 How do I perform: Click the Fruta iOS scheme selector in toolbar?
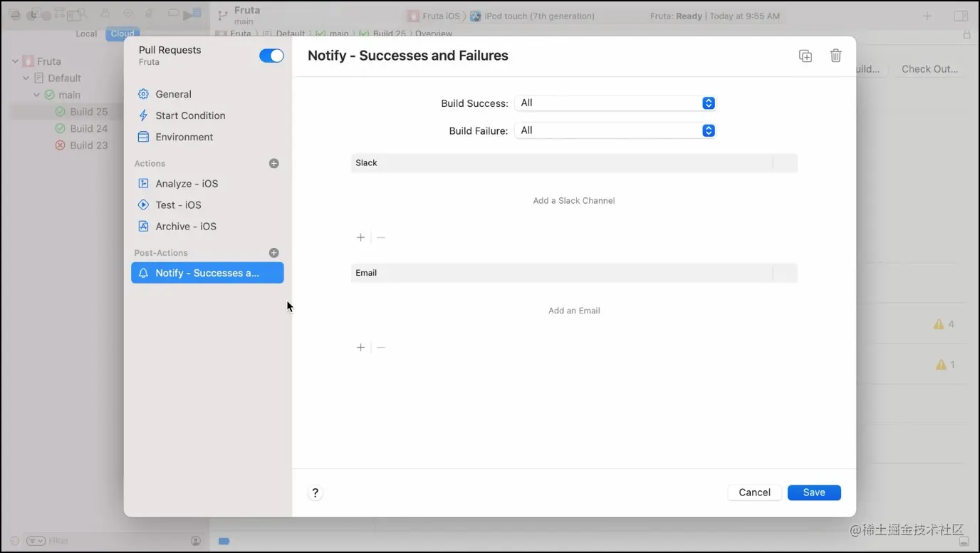[x=436, y=16]
